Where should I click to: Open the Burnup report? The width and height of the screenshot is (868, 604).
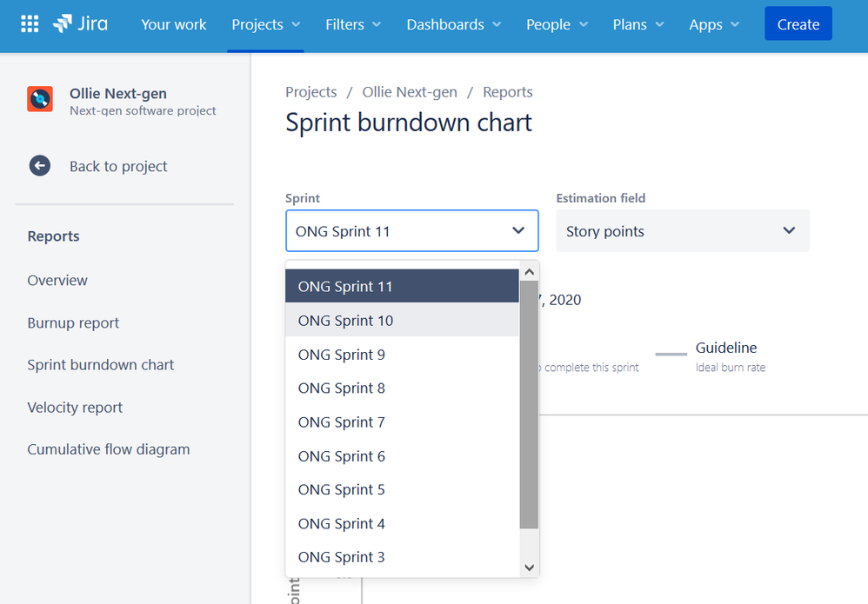tap(73, 323)
